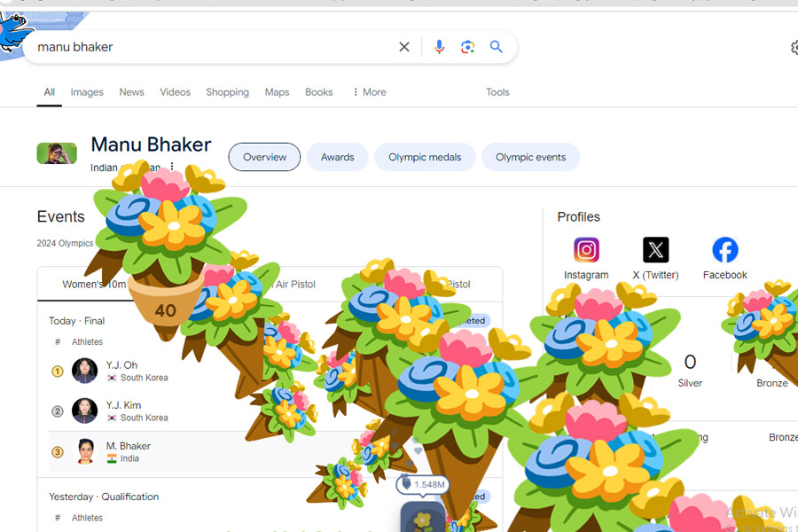798x532 pixels.
Task: Click Y.J. Kim's athlete photo
Action: coord(84,411)
